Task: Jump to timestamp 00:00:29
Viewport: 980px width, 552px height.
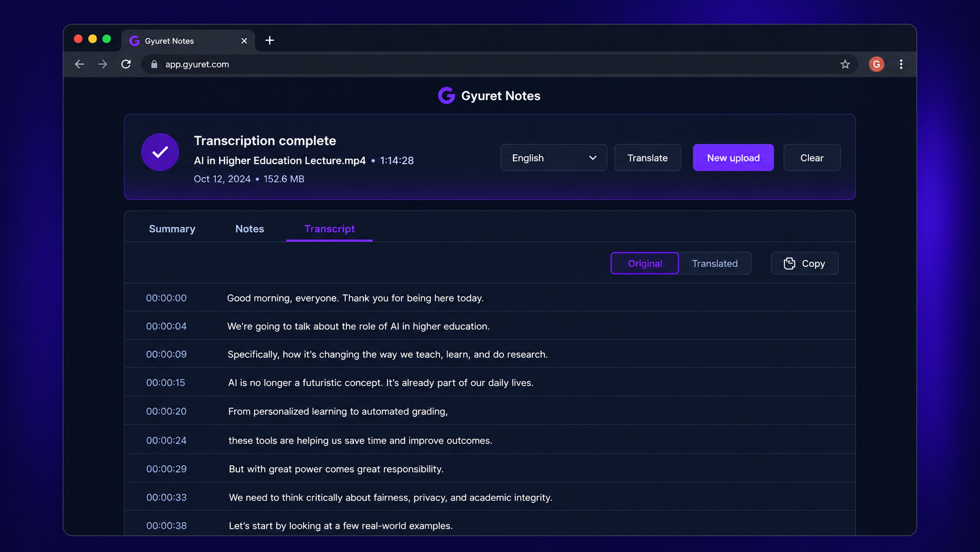Action: point(166,469)
